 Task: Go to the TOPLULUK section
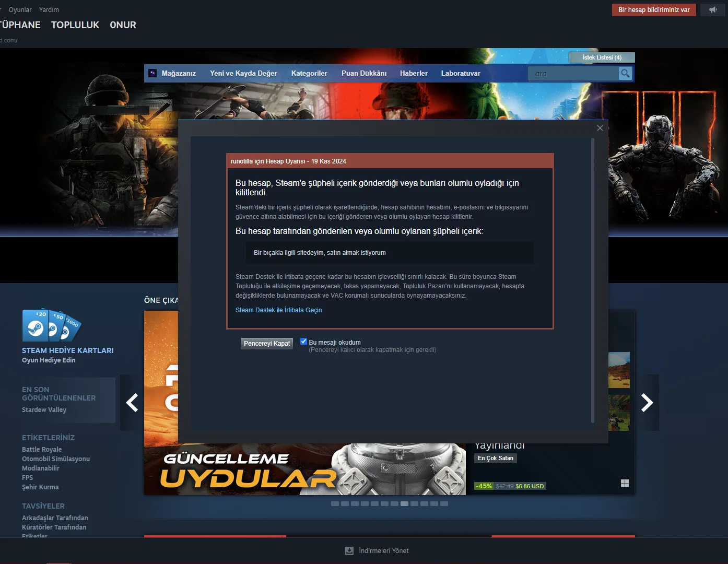tap(75, 25)
